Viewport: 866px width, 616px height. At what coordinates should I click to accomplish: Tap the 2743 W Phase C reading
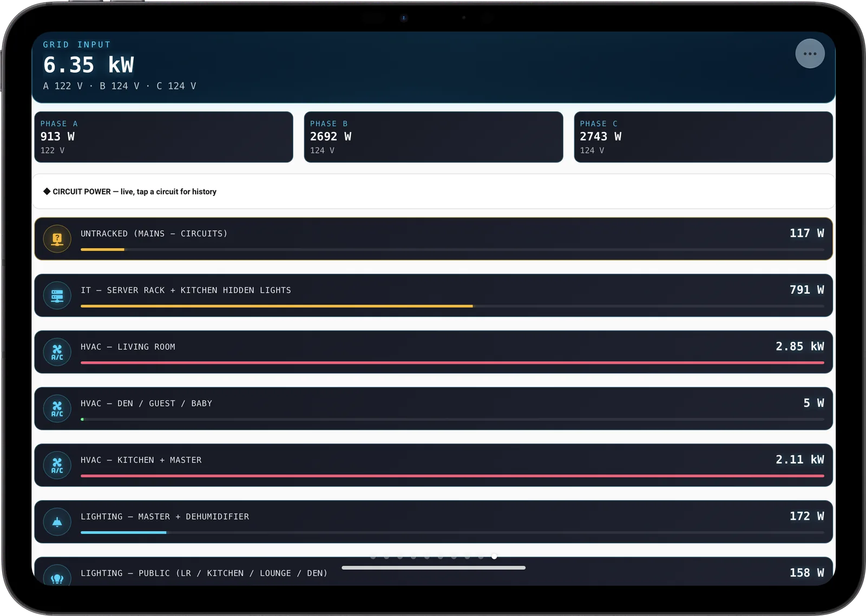click(601, 136)
